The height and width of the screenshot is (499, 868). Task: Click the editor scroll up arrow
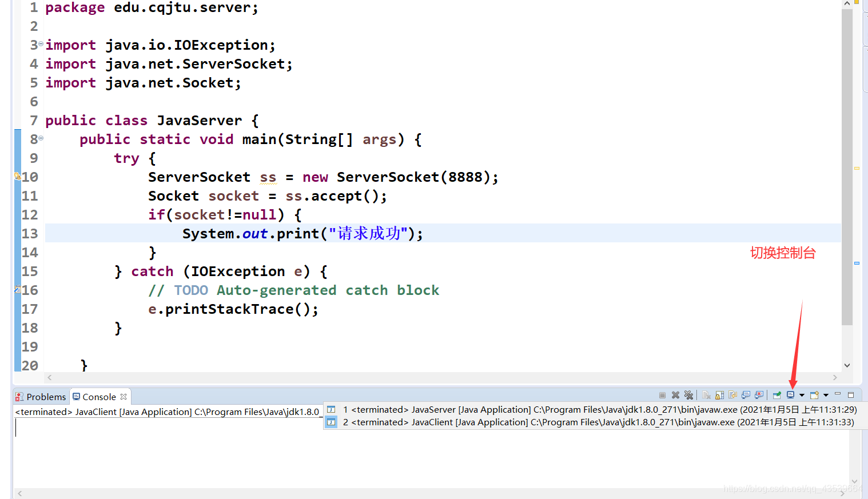point(847,3)
